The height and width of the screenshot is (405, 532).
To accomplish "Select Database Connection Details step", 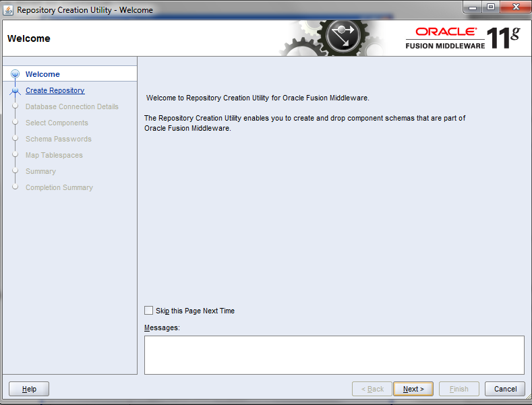I will tap(72, 106).
